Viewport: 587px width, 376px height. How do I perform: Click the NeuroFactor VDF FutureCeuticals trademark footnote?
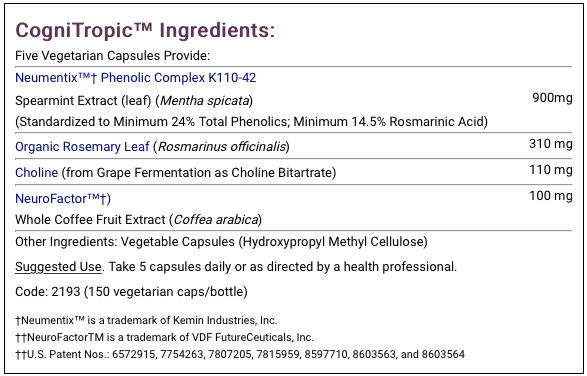tap(164, 337)
